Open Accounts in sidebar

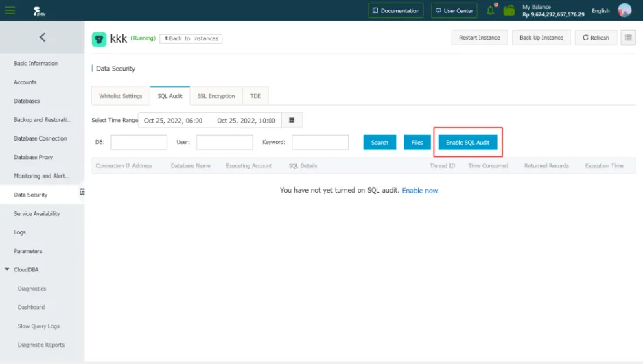click(25, 82)
